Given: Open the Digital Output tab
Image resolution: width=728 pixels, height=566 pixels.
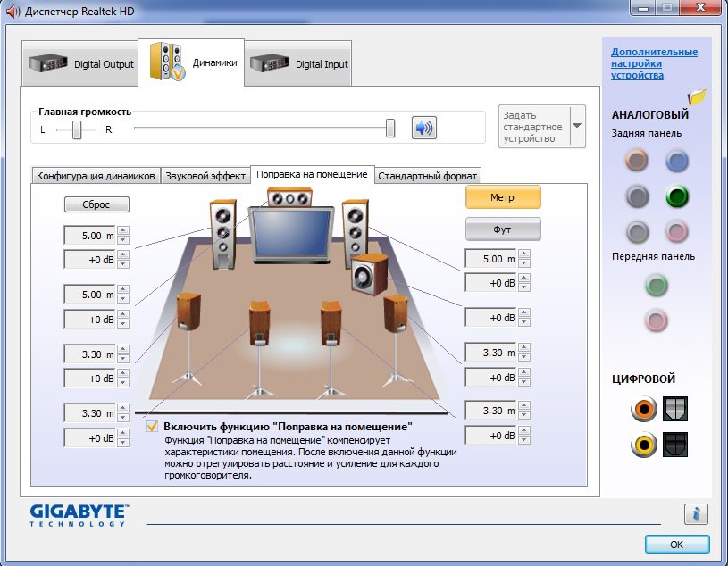Looking at the screenshot, I should click(81, 64).
